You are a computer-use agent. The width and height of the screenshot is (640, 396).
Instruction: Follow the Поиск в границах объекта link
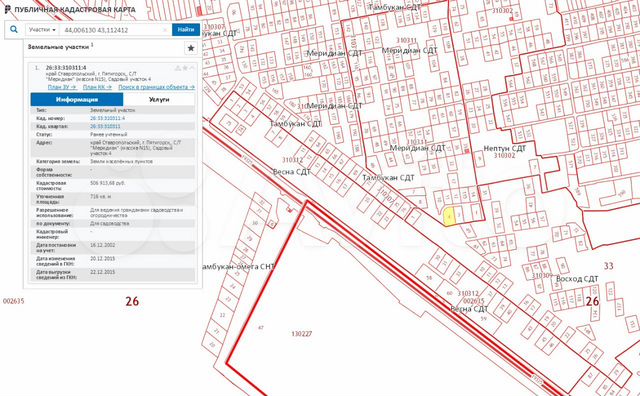pyautogui.click(x=156, y=87)
